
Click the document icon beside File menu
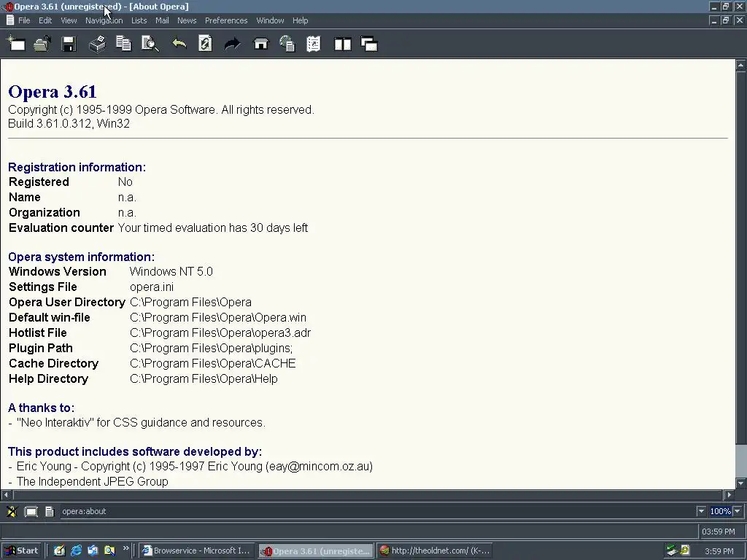[x=9, y=20]
